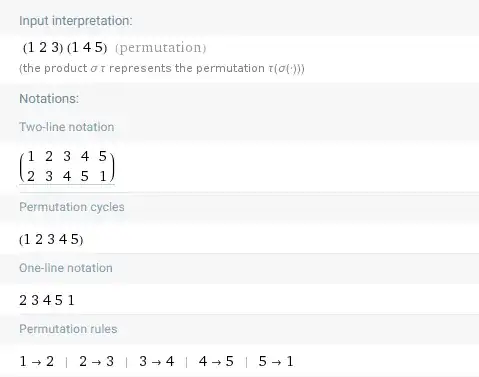Screen dimensions: 479x377
Task: Click the gray "(permutation)" label
Action: click(161, 48)
